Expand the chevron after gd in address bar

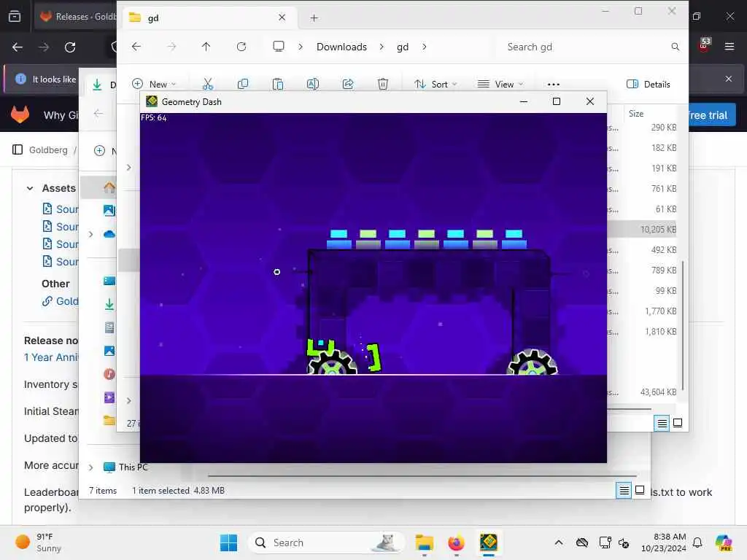click(424, 47)
